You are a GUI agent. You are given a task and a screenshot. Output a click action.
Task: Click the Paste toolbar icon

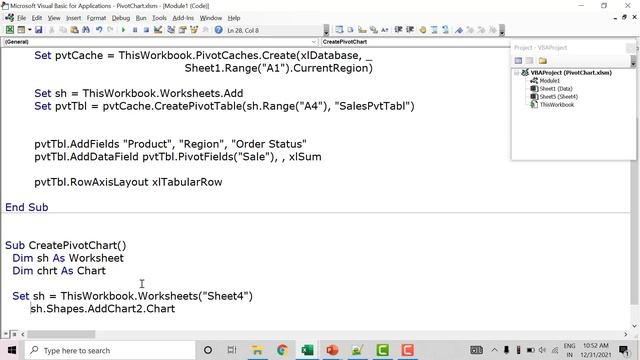pyautogui.click(x=74, y=30)
